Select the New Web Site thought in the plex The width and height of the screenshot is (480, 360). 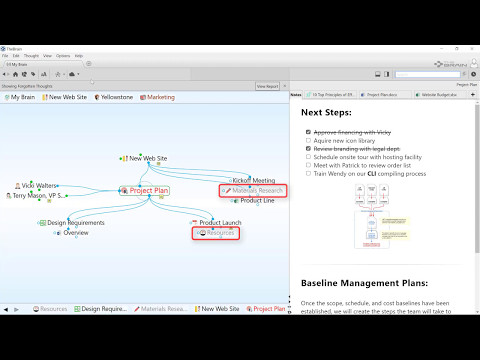(145, 158)
